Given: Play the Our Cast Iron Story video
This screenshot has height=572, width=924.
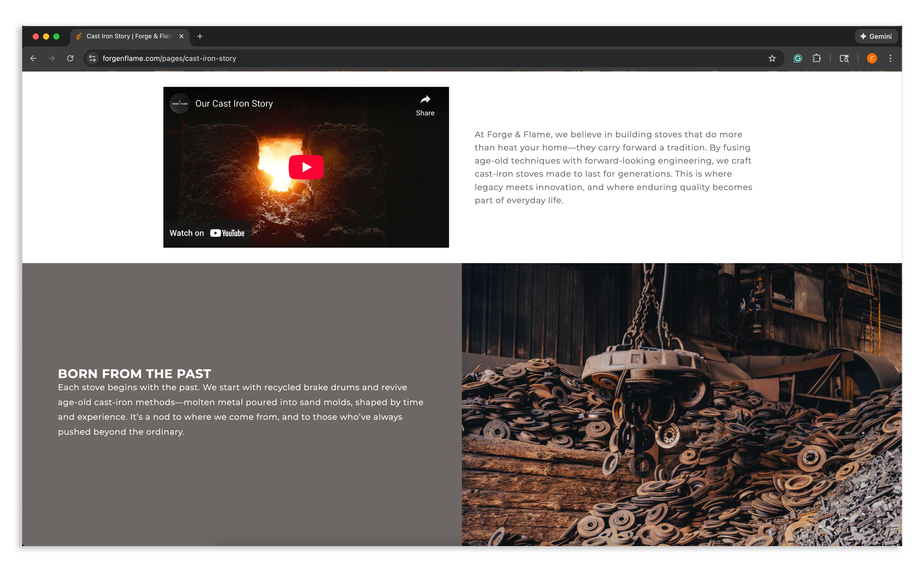Looking at the screenshot, I should coord(306,167).
